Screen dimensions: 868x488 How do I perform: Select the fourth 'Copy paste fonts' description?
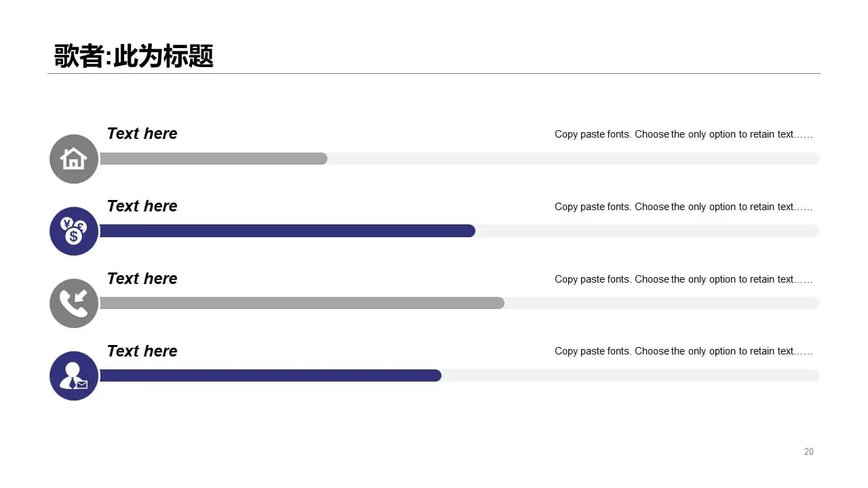pyautogui.click(x=684, y=351)
